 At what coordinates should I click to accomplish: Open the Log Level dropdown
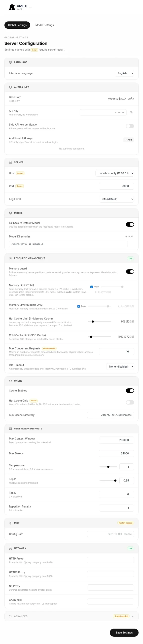(x=116, y=199)
